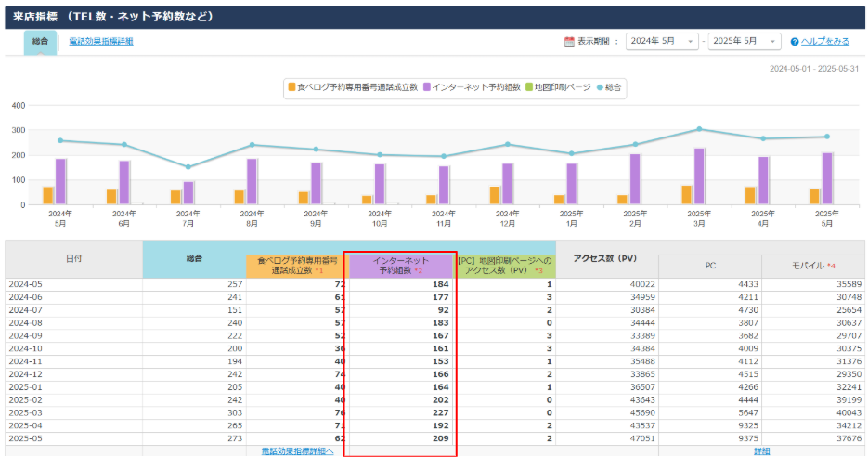Click the 食べログ予約専用番号通話成立数 column header
Viewport: 868px width, 457px height.
point(297,266)
